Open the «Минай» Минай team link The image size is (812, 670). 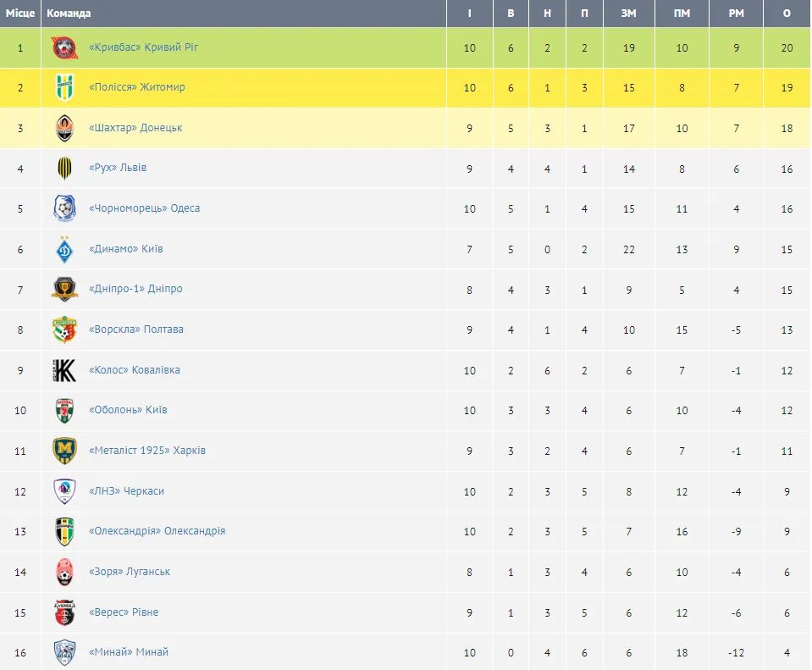coord(129,652)
